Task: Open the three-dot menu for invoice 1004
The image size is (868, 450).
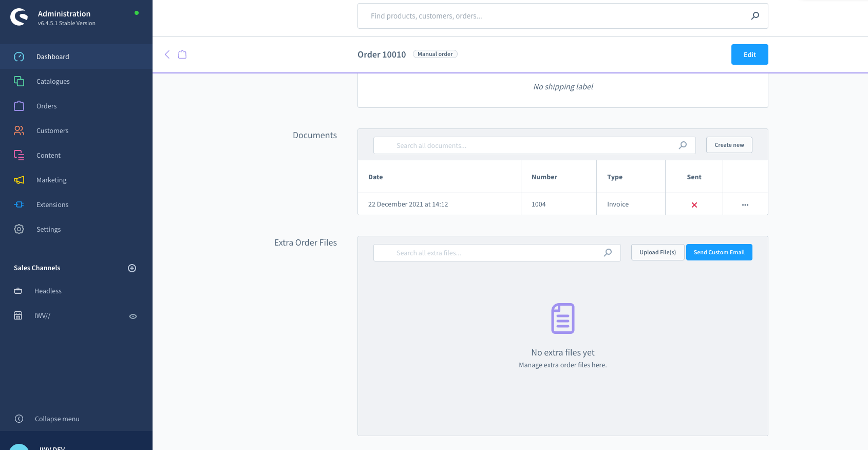Action: click(745, 205)
